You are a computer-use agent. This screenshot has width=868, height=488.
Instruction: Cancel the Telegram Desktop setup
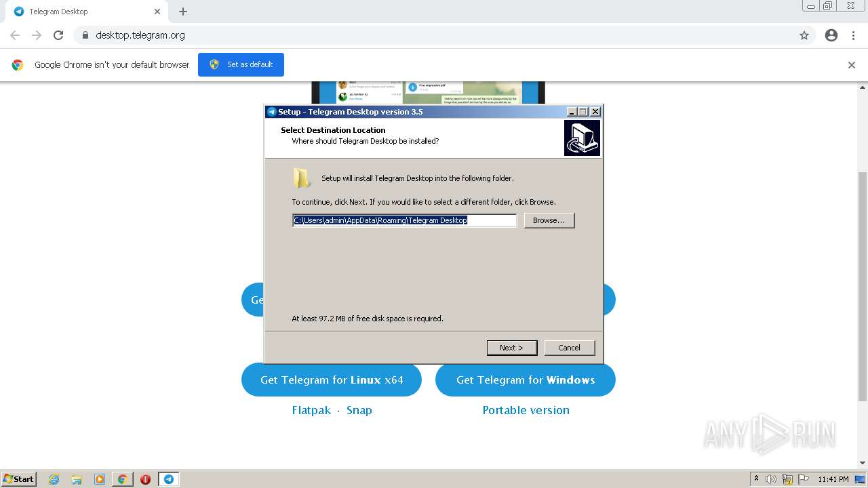[x=570, y=348]
